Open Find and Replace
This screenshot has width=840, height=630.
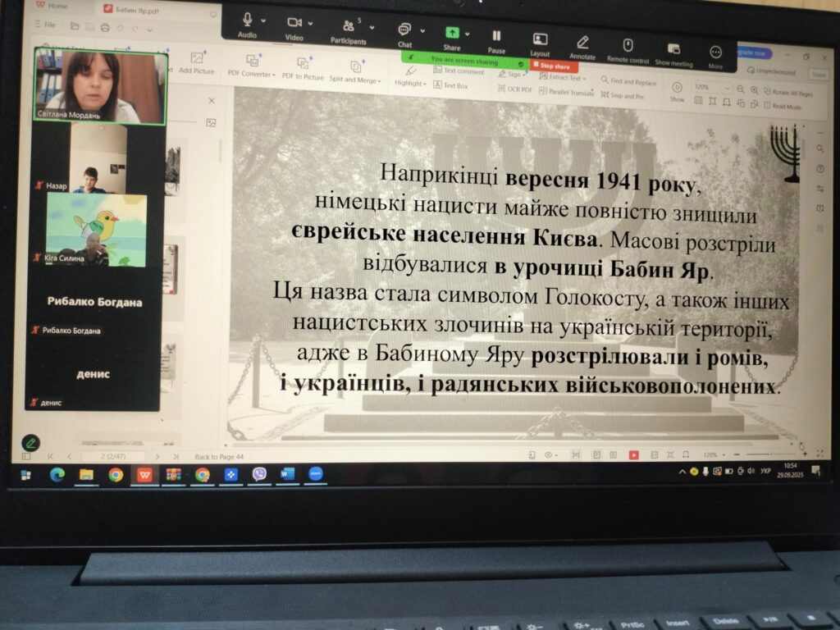628,81
